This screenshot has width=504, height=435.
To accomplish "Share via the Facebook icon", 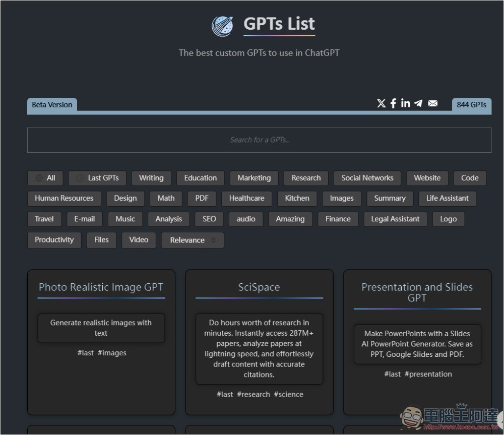I will (393, 103).
